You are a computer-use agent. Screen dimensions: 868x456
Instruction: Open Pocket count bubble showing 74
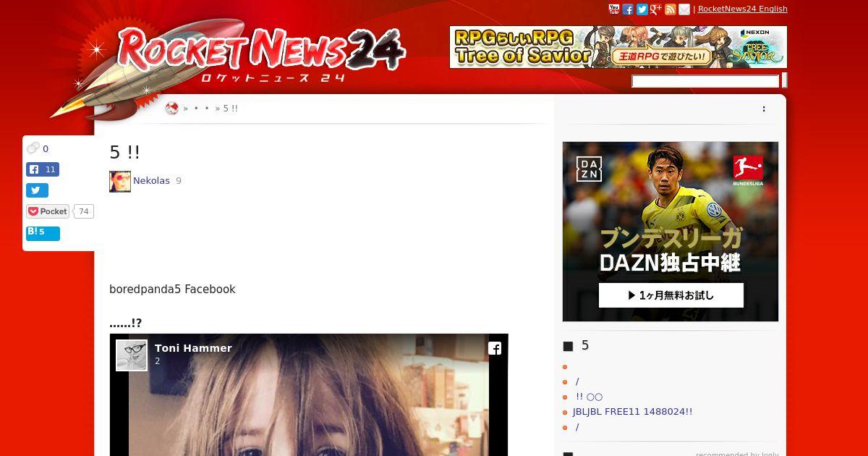(x=84, y=211)
